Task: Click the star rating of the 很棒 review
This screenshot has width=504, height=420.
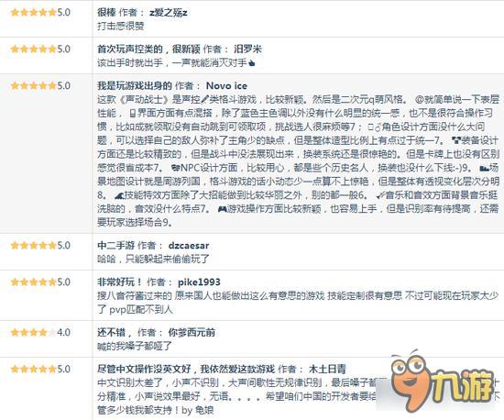Action: point(33,13)
